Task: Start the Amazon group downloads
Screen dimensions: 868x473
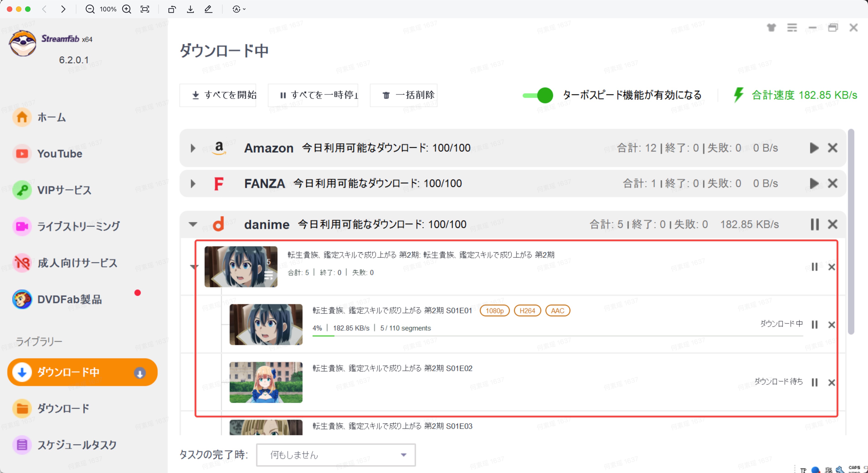Action: tap(814, 148)
